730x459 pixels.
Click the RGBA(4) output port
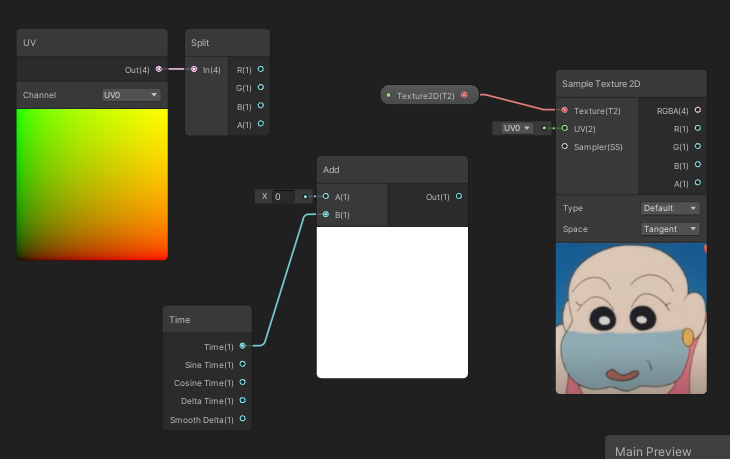697,110
